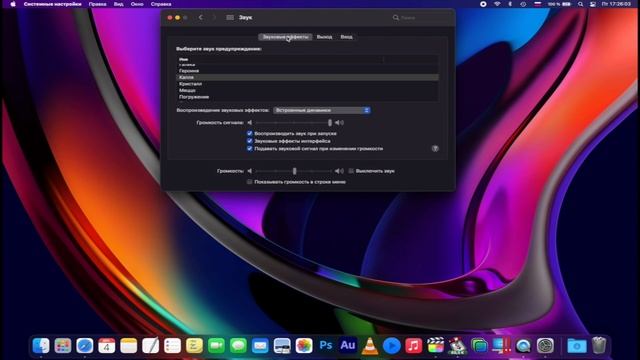Click the screen recording indicator in menu bar
This screenshot has height=360, width=640.
483,4
